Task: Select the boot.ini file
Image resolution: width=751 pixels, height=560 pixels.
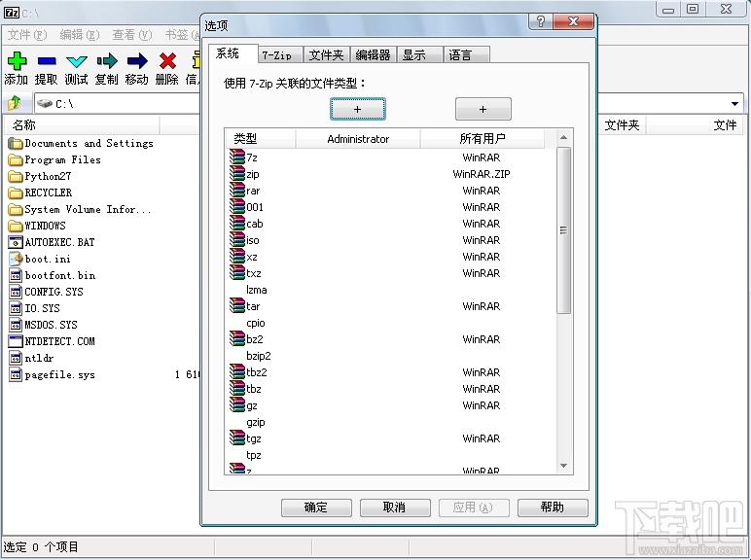Action: [40, 259]
